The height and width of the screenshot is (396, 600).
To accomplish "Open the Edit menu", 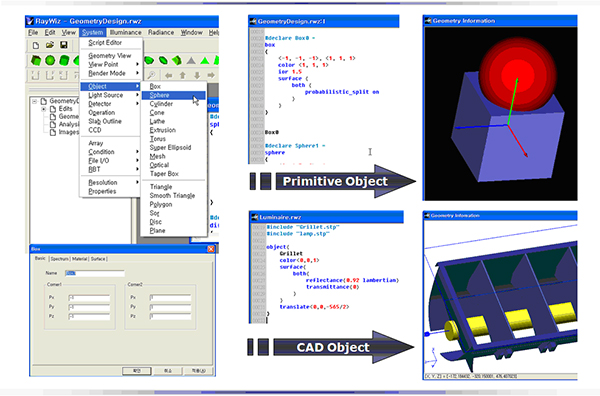I will [50, 33].
